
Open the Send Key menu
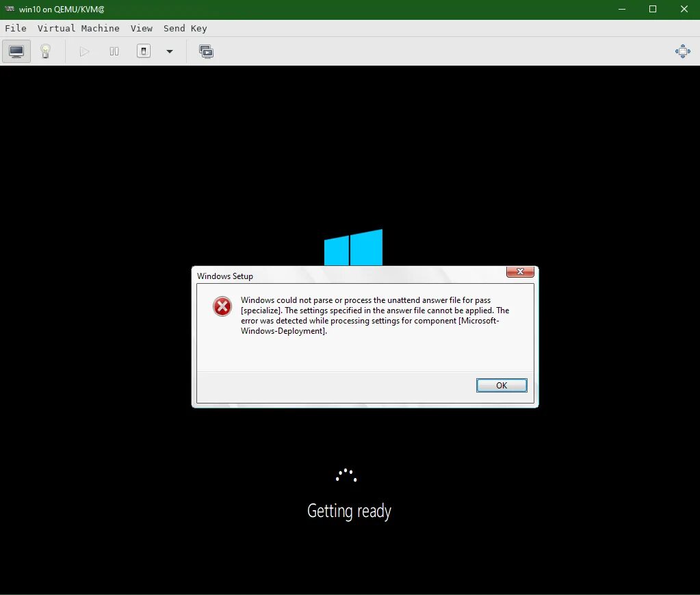click(185, 28)
